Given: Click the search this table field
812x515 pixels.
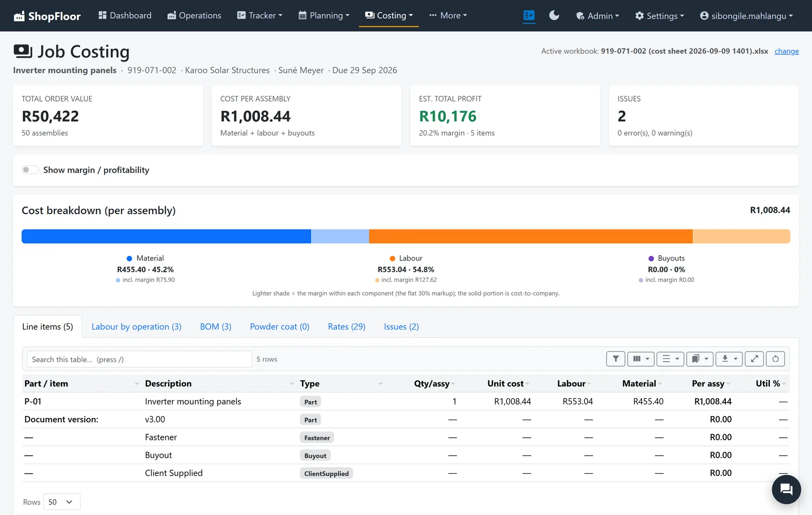Looking at the screenshot, I should pos(140,359).
